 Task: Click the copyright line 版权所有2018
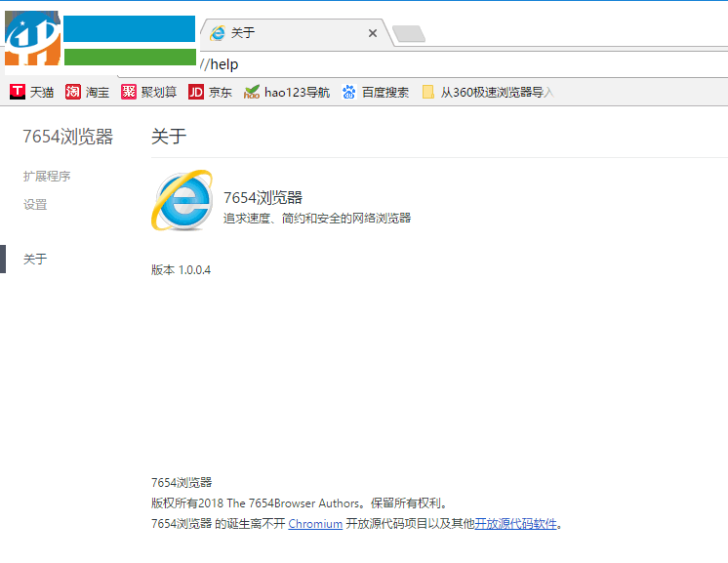tap(300, 503)
